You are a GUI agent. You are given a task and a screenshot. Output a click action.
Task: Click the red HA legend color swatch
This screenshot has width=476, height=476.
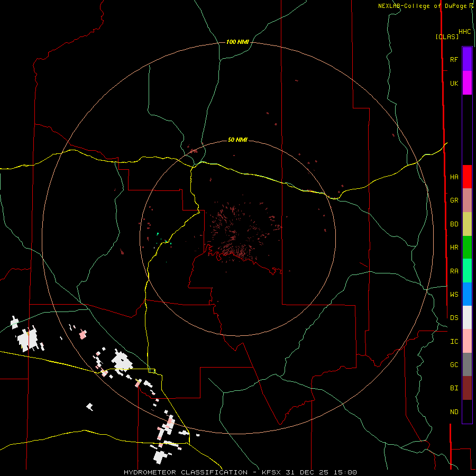click(x=467, y=177)
